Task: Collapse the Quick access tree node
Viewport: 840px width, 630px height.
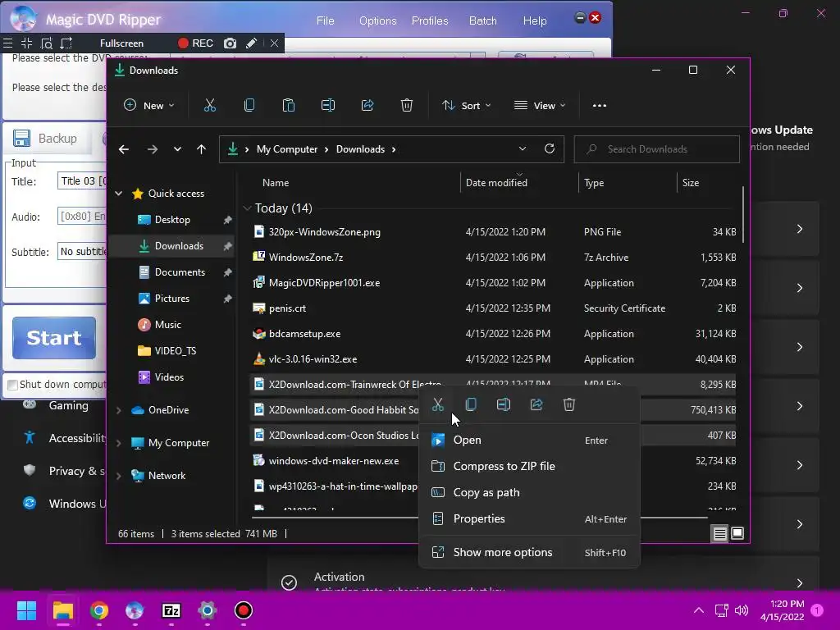Action: (119, 194)
